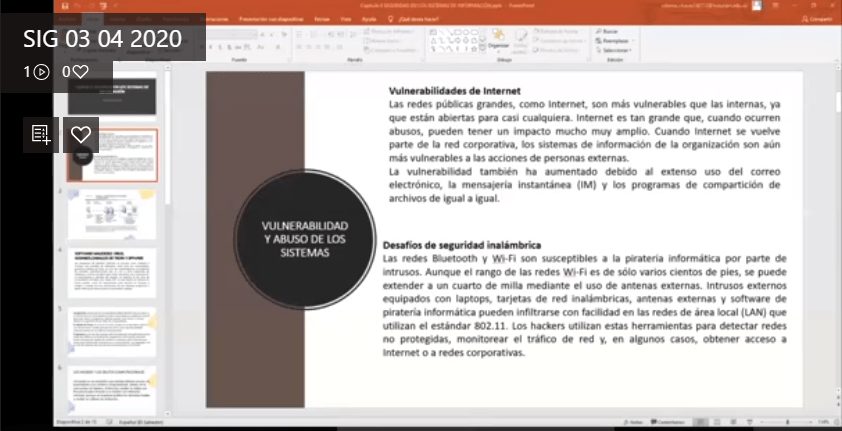
Task: Select the first slide thumbnail
Action: coord(112,99)
